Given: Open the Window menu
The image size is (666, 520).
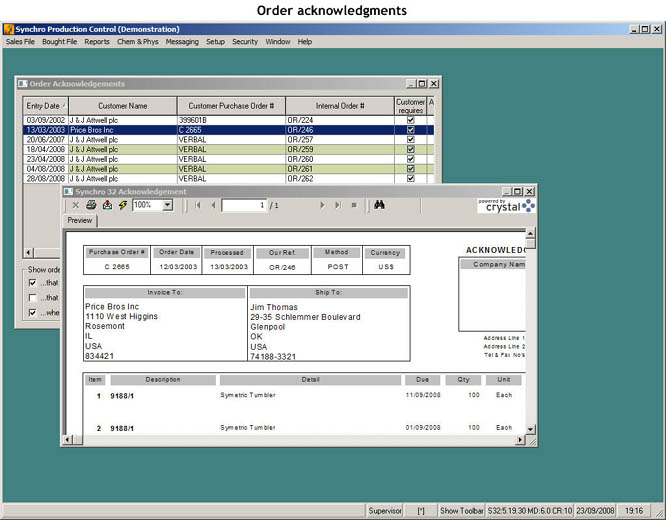Looking at the screenshot, I should click(x=278, y=42).
